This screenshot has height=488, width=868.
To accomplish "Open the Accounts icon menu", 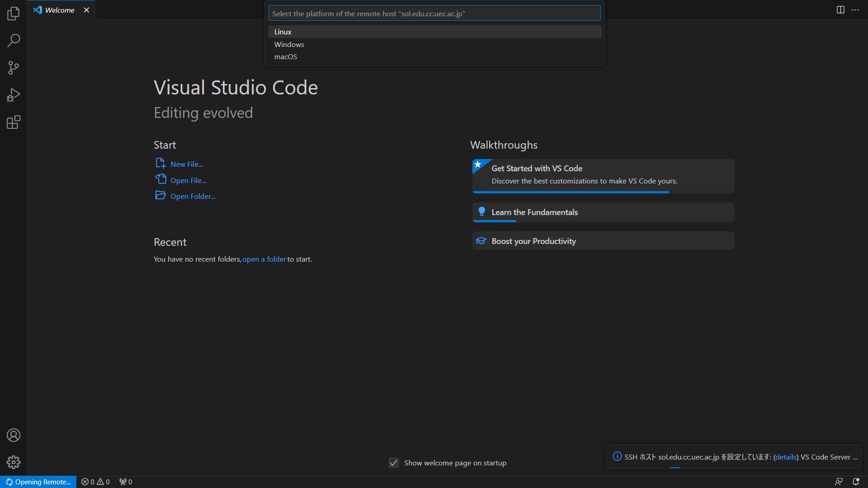I will click(x=14, y=435).
